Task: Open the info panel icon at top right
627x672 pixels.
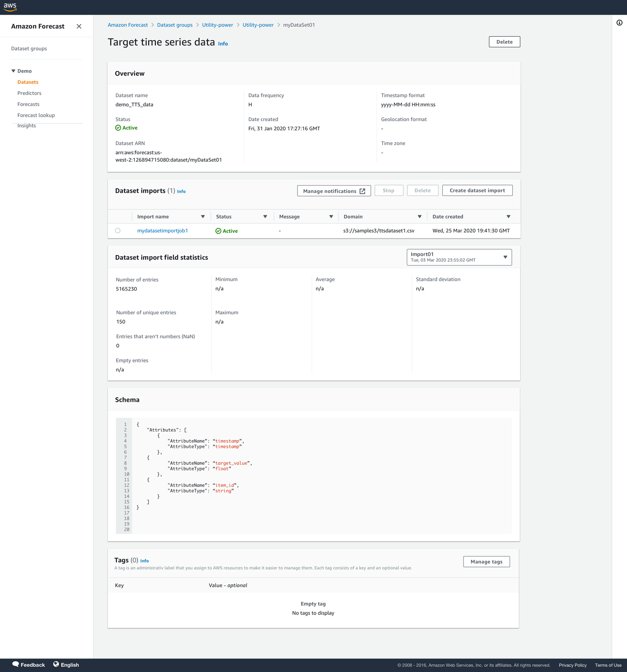Action: point(619,23)
